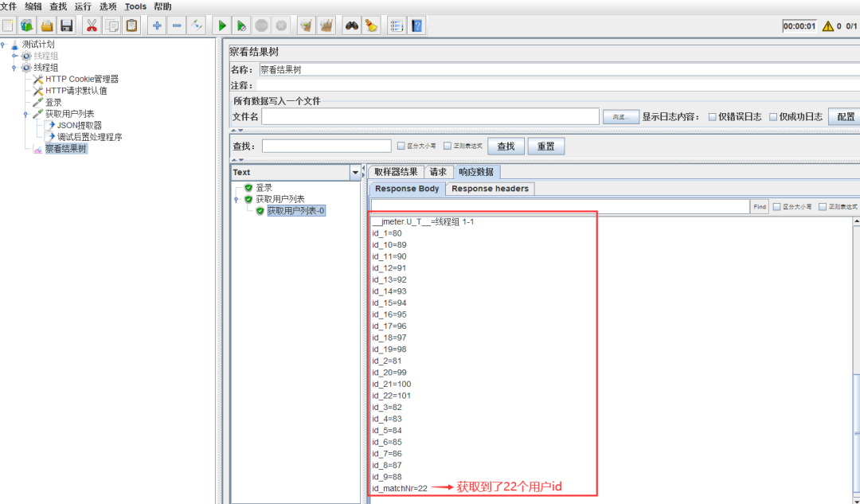
Task: Open the 运行 menu
Action: [x=83, y=6]
